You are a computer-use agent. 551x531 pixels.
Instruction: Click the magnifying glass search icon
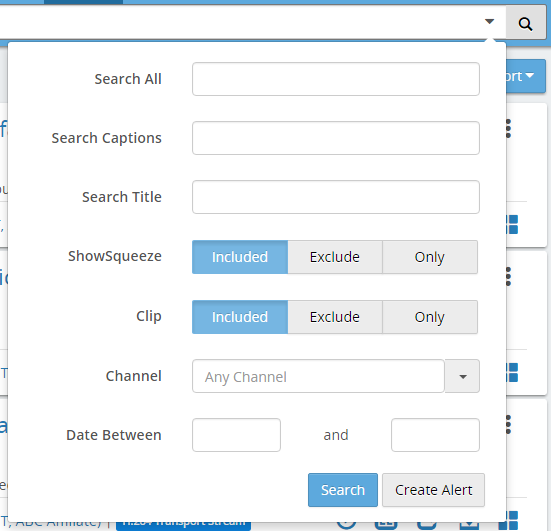(525, 24)
